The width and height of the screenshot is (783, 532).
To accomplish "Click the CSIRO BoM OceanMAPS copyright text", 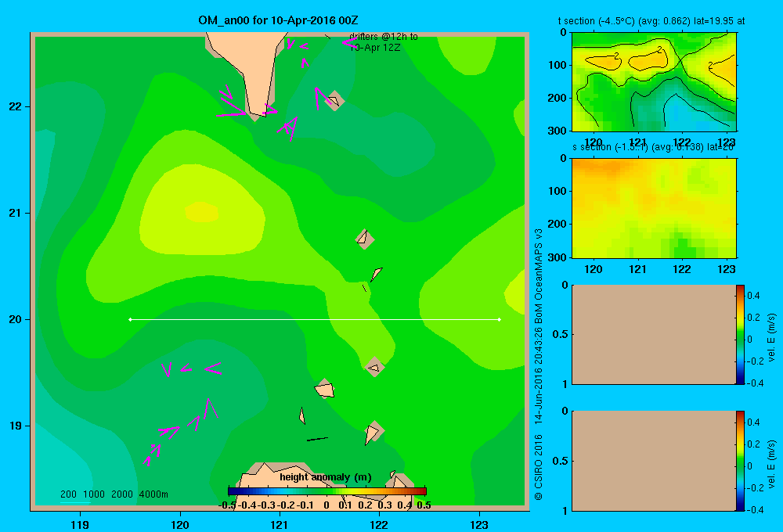I will point(539,365).
